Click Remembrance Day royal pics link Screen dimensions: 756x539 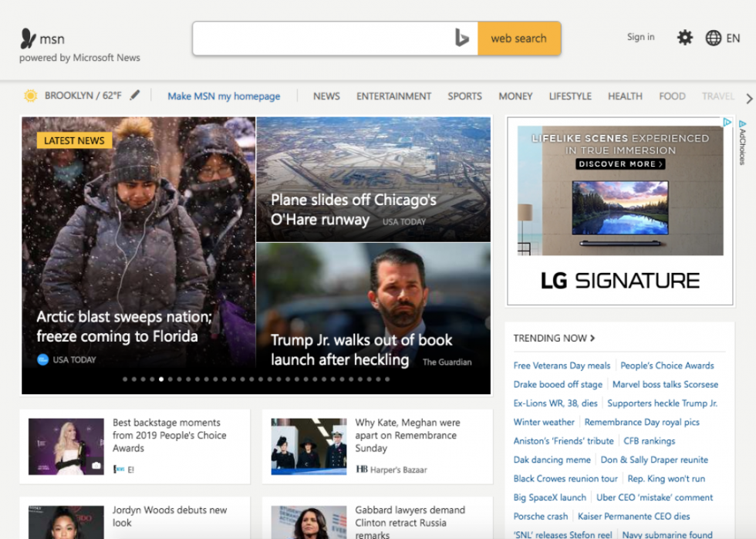[642, 422]
